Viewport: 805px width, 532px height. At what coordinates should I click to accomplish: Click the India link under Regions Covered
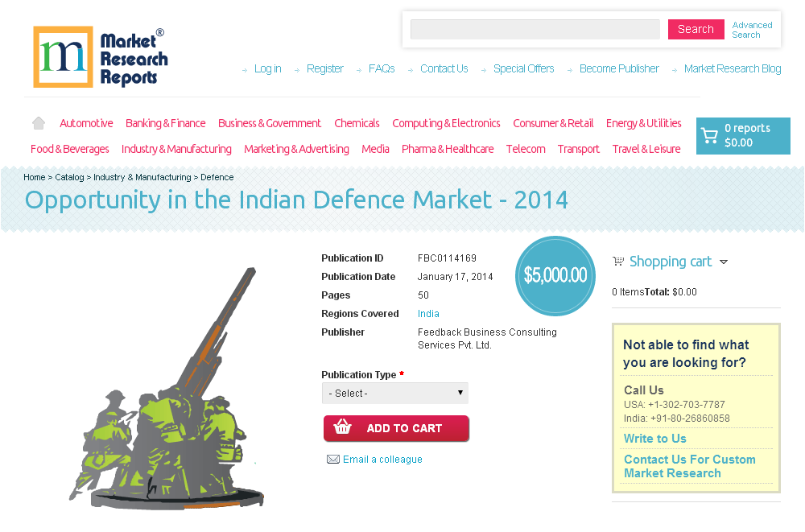pyautogui.click(x=428, y=313)
